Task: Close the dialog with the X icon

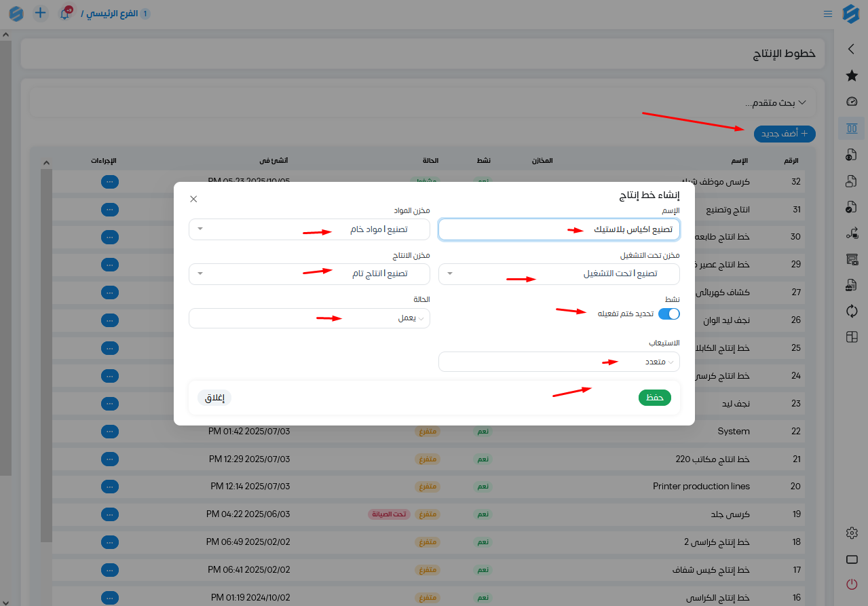Action: click(193, 199)
